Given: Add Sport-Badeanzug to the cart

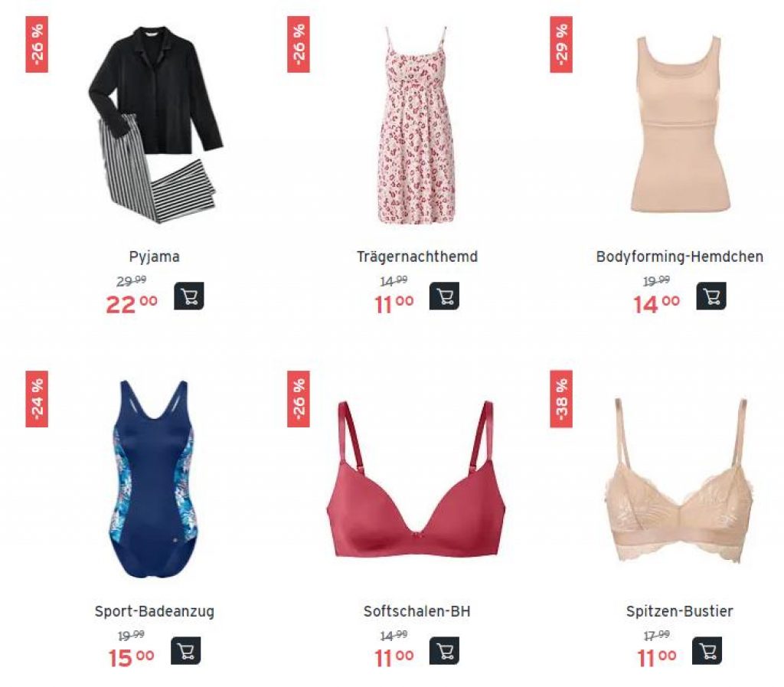Looking at the screenshot, I should coord(185,650).
